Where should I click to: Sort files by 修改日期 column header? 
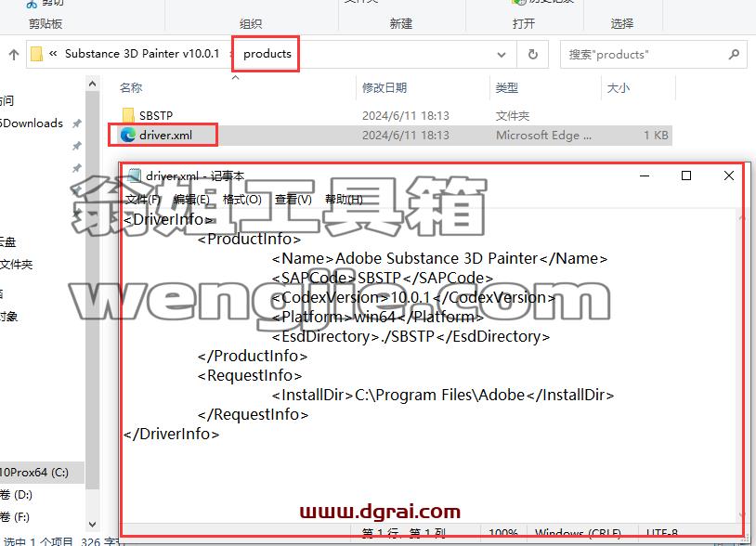385,87
